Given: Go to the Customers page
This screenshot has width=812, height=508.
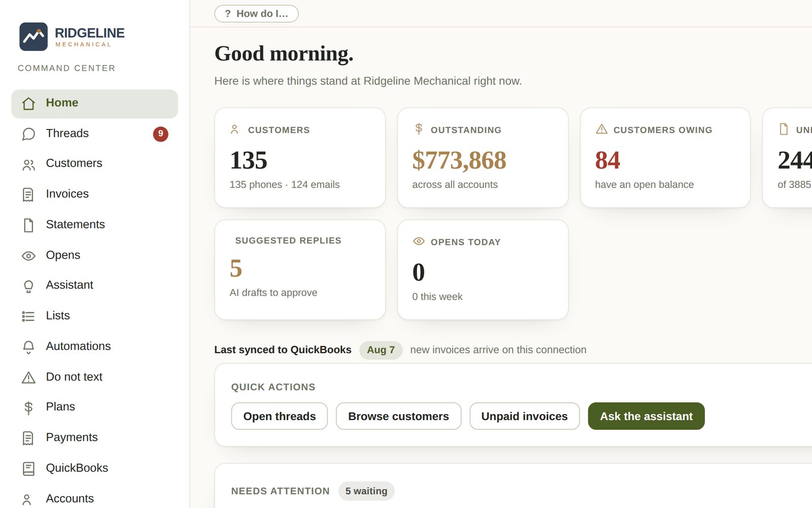Looking at the screenshot, I should click(94, 164).
